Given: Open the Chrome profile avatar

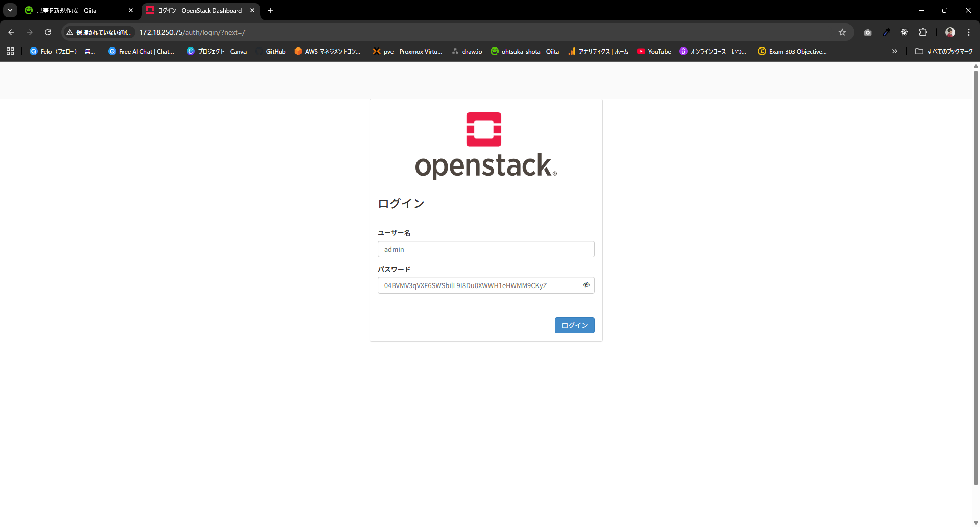Looking at the screenshot, I should click(x=950, y=32).
